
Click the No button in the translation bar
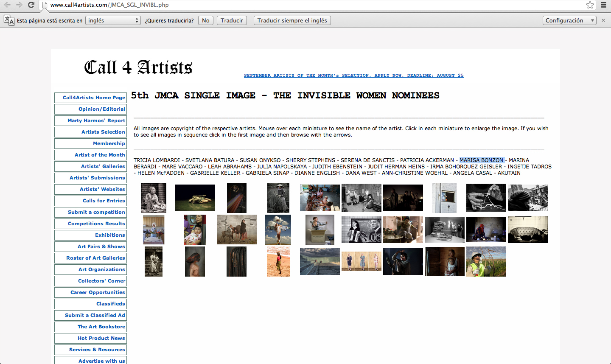pyautogui.click(x=206, y=20)
